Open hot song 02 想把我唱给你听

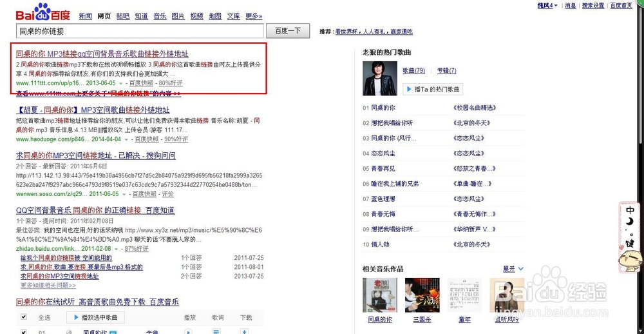pyautogui.click(x=392, y=123)
